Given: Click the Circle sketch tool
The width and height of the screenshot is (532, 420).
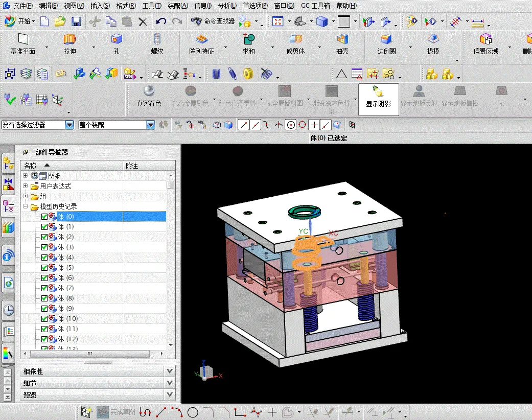Looking at the screenshot, I should [193, 412].
